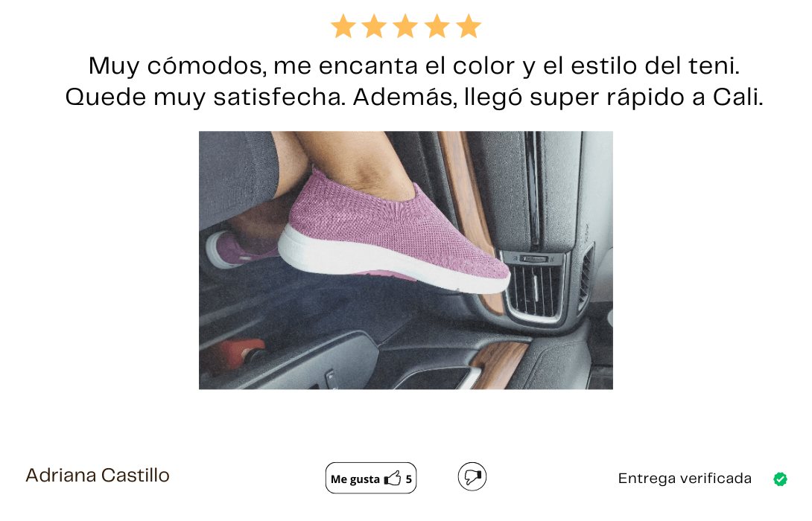
Task: Select the fourth rating star
Action: [437, 26]
